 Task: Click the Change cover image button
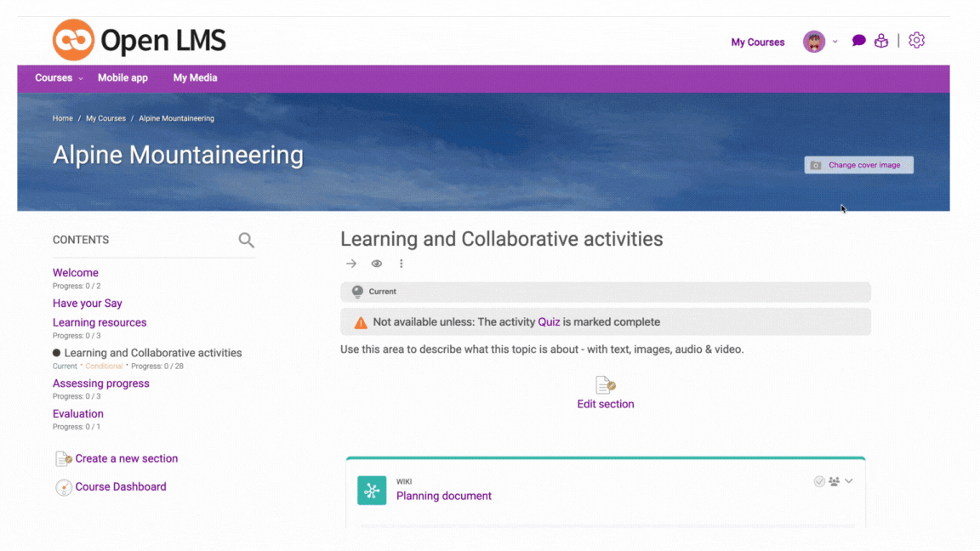coord(858,164)
